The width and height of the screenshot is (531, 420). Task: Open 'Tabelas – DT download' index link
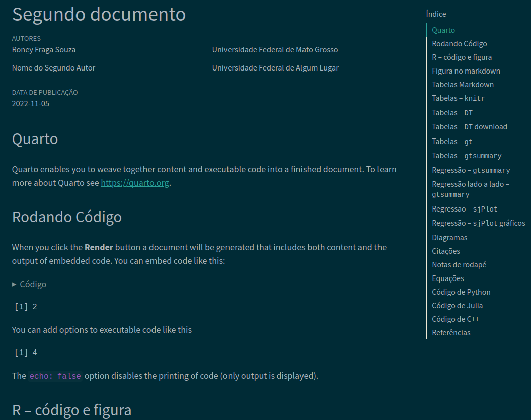click(470, 127)
